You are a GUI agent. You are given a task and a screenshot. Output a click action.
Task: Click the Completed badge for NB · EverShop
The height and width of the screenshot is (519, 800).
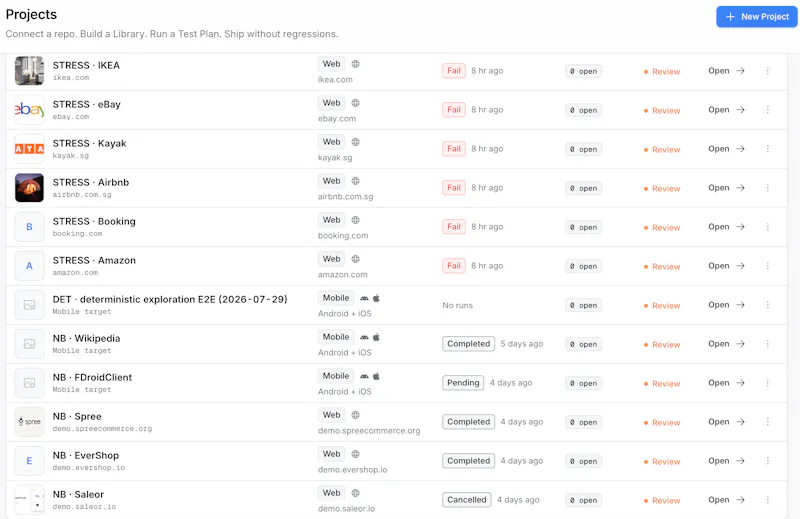468,461
